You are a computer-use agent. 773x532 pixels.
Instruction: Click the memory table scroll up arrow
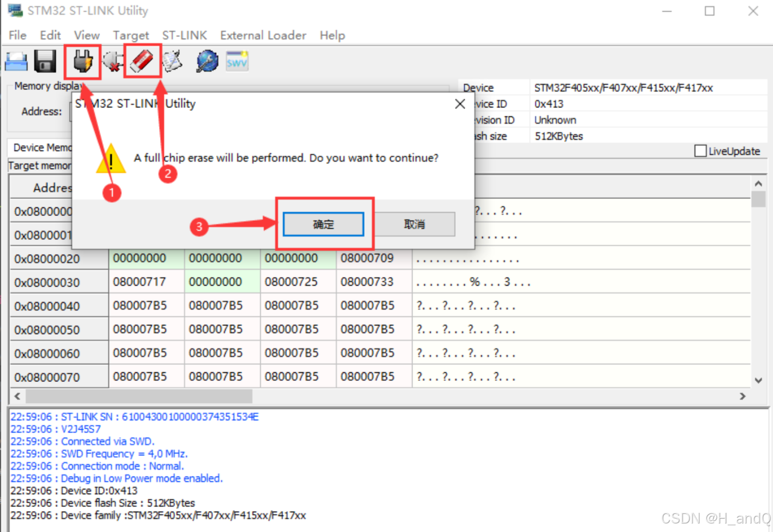pos(759,184)
